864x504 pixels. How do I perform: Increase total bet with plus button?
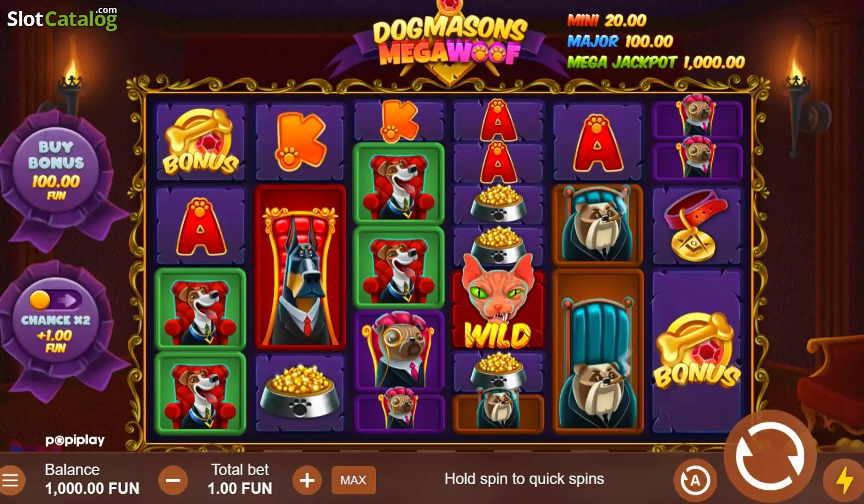click(307, 480)
